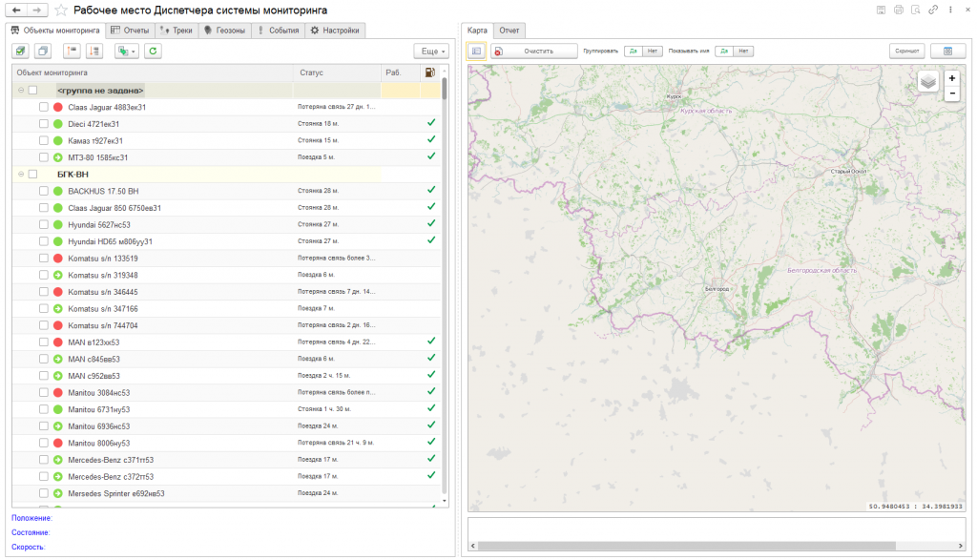Collapse the БГК-ВН group

20,175
